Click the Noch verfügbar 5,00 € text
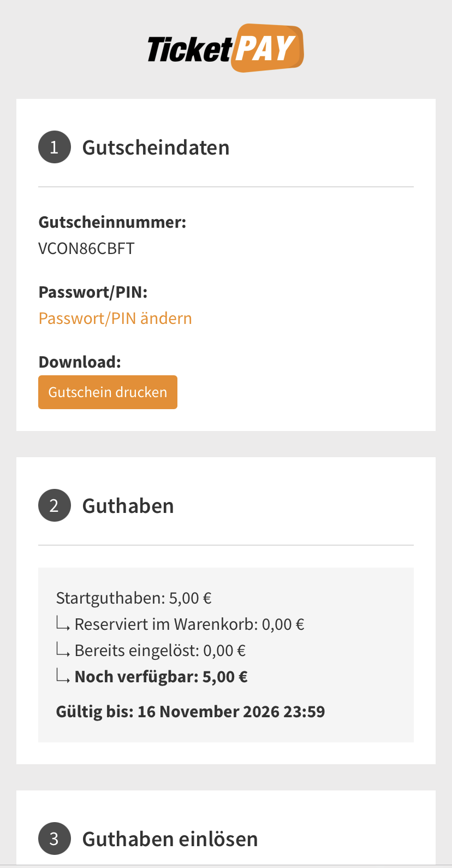452x868 pixels. (x=161, y=677)
